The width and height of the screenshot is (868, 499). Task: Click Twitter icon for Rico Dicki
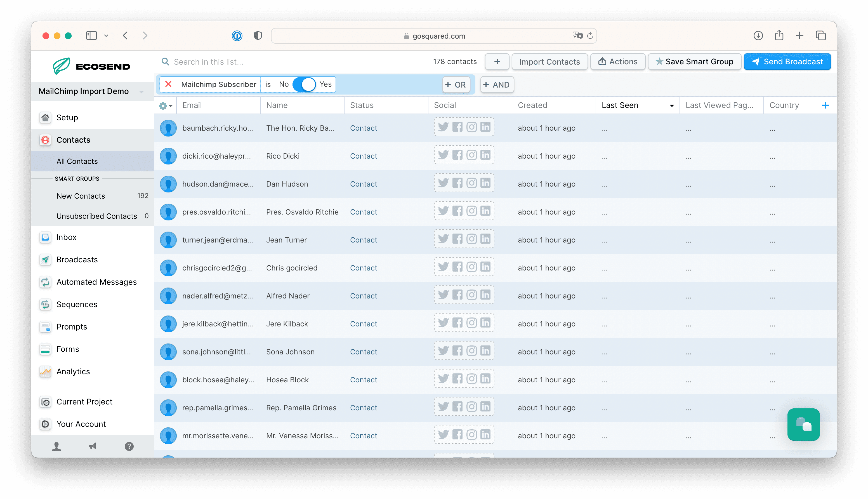[x=443, y=156]
